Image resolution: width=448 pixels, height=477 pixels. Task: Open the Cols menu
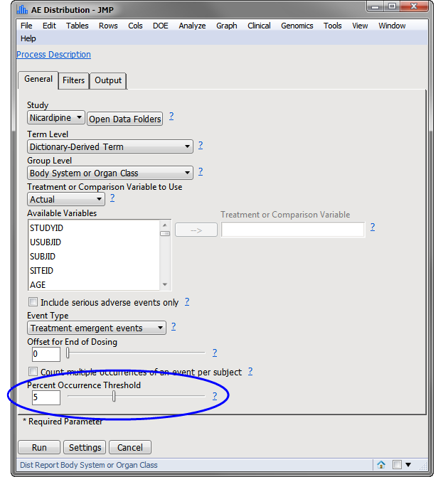pyautogui.click(x=135, y=26)
